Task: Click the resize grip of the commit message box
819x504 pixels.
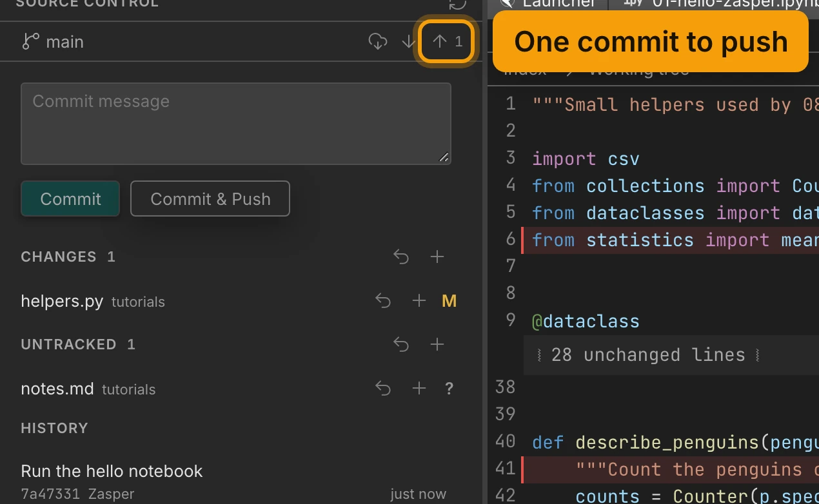Action: coord(444,157)
